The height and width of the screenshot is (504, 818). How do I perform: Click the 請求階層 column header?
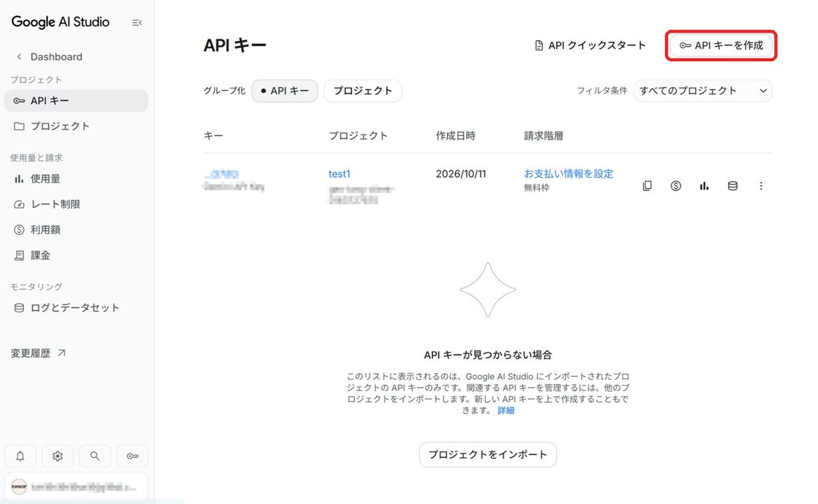point(544,135)
